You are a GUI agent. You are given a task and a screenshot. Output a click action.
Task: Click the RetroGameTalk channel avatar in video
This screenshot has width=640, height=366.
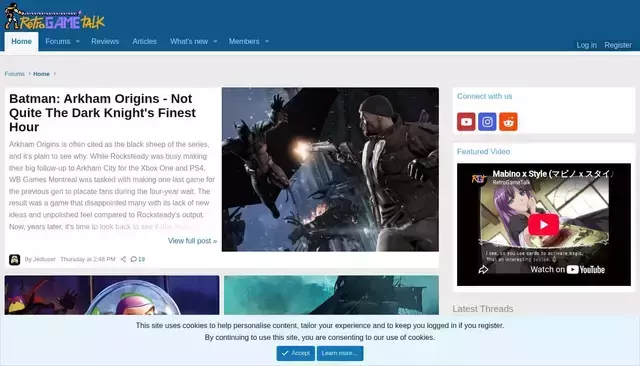tap(479, 178)
